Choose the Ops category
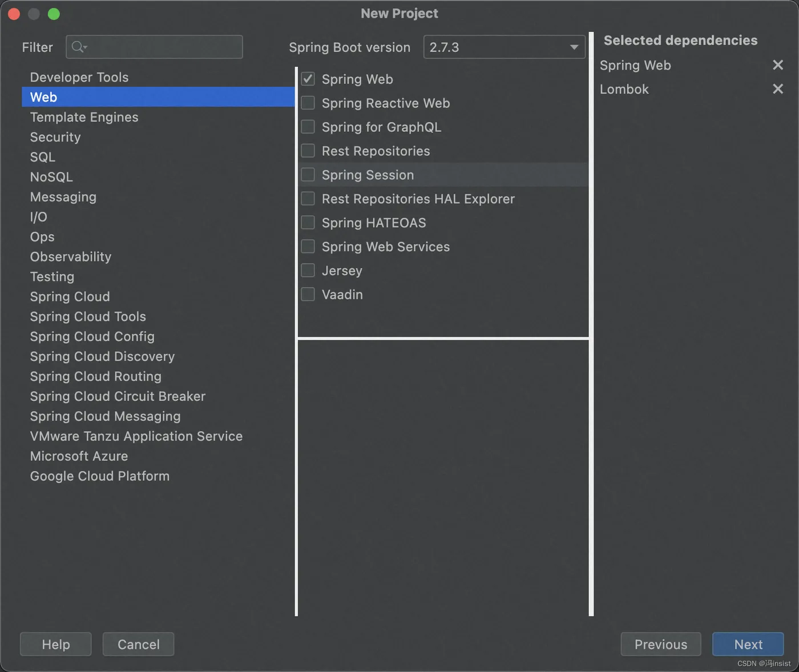Image resolution: width=799 pixels, height=672 pixels. pos(158,237)
